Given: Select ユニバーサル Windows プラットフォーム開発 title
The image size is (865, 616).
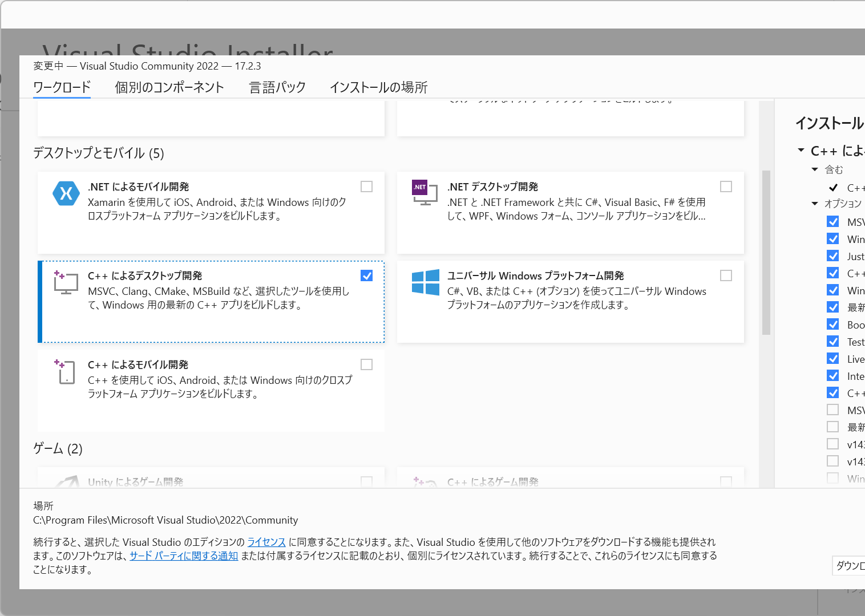Looking at the screenshot, I should tap(536, 275).
